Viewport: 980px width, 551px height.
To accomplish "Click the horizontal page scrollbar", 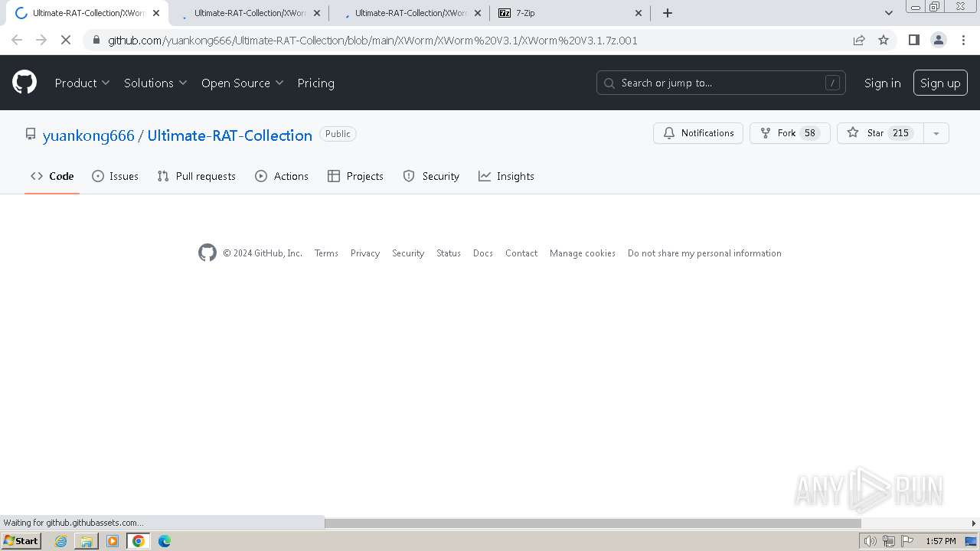I will pyautogui.click(x=593, y=523).
